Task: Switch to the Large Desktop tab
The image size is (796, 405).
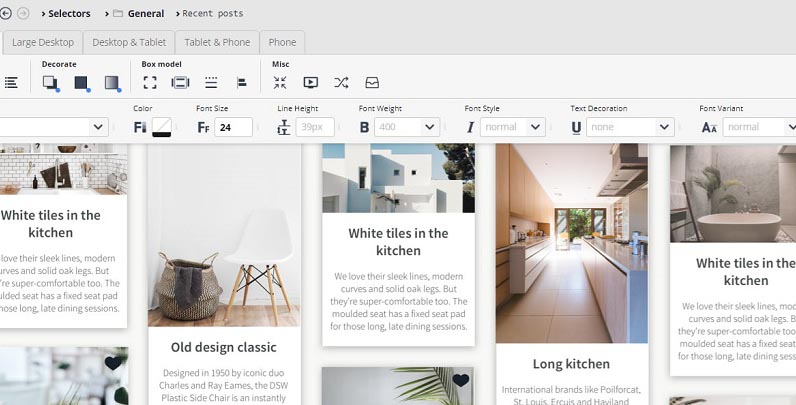Action: (43, 42)
